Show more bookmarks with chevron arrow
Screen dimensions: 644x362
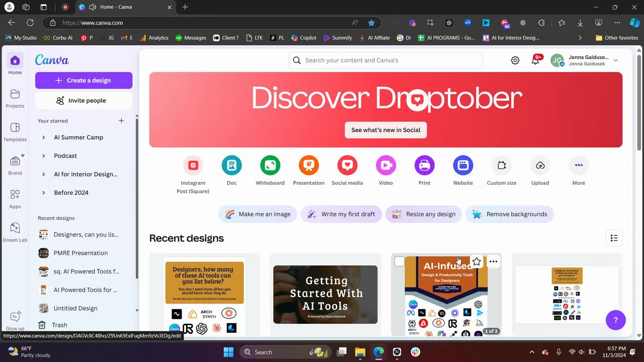point(580,38)
